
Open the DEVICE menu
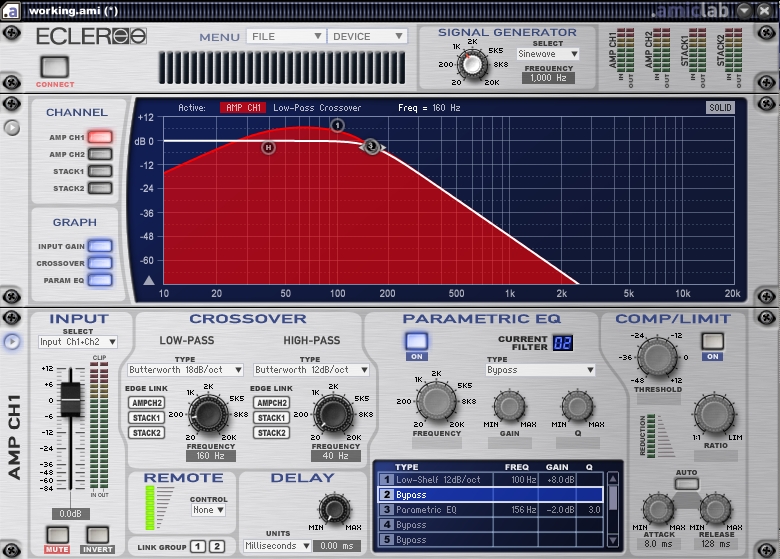tap(367, 36)
